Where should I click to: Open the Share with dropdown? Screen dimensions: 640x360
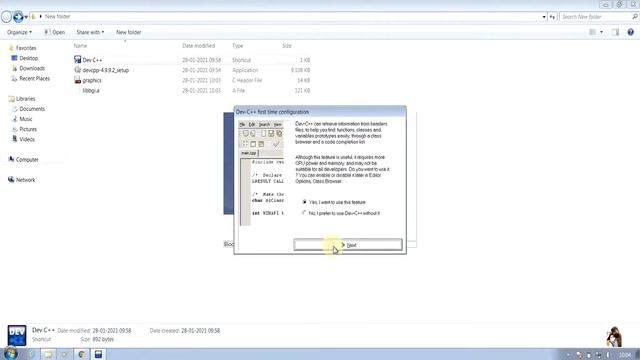[x=90, y=32]
